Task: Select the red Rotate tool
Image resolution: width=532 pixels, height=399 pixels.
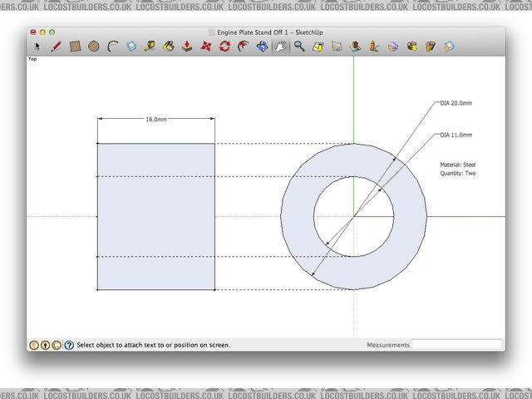Action: (224, 47)
